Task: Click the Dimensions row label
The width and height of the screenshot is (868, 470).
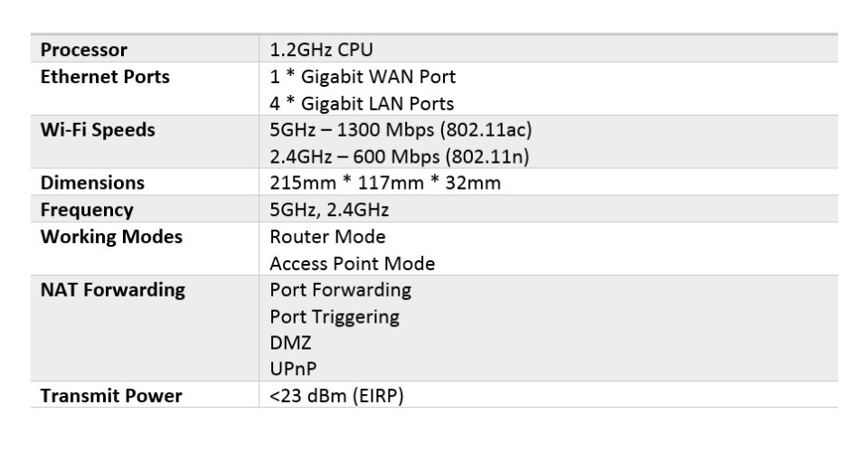Action: tap(92, 183)
